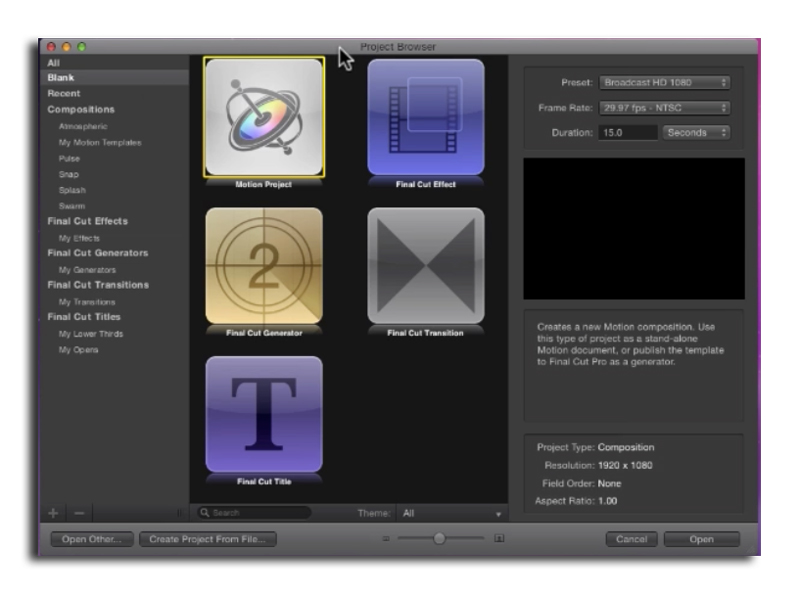Open the Splash subcategory
Screen dimensions: 800x595
point(72,190)
